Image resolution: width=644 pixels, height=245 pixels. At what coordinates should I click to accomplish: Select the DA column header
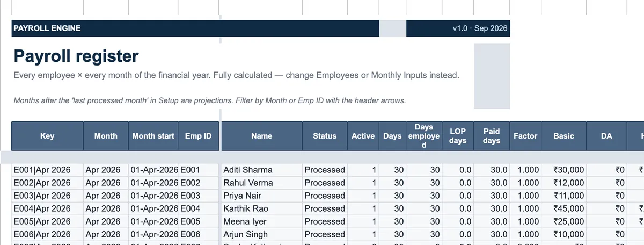point(606,136)
